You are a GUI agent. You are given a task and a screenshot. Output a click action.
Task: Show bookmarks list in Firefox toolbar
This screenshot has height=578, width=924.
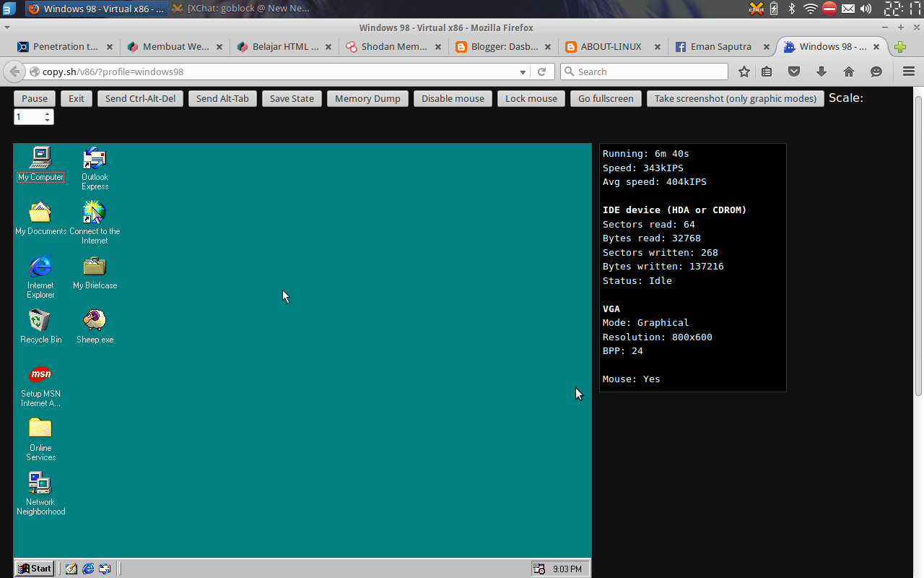767,72
